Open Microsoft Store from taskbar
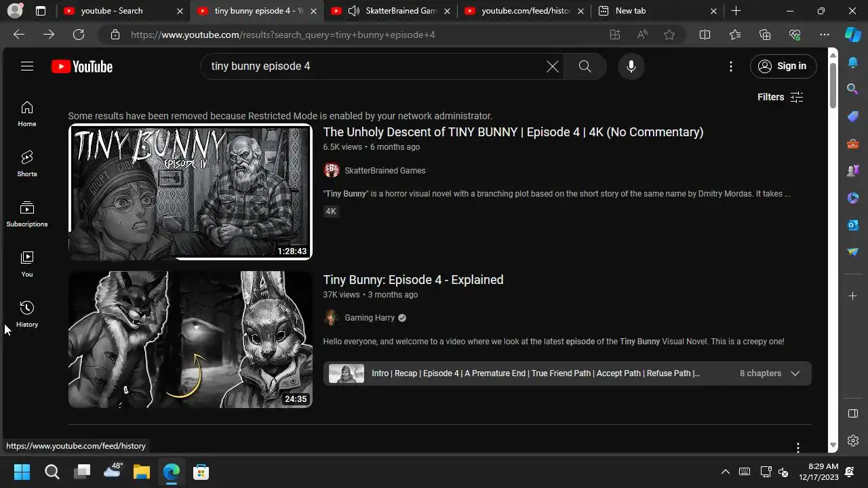Viewport: 868px width, 488px height. (201, 472)
